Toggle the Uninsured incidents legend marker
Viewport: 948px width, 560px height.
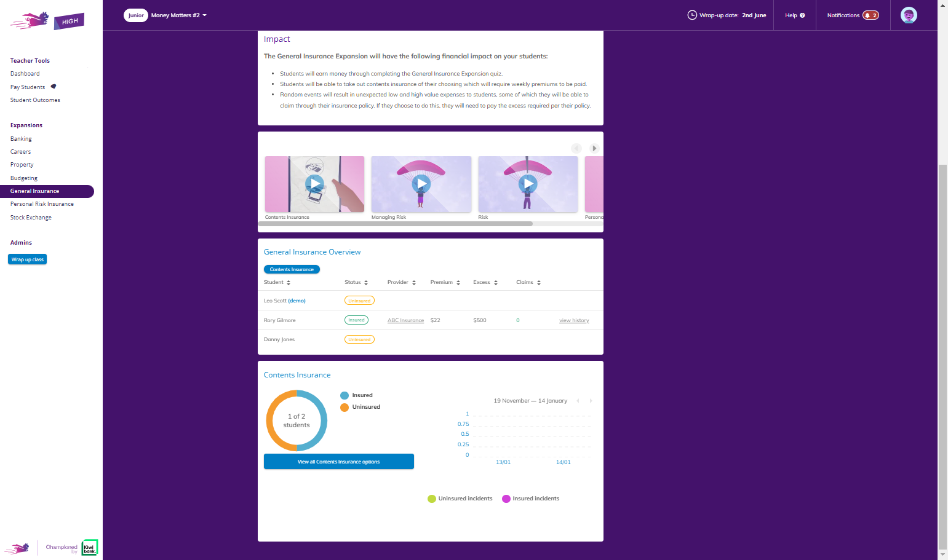pos(432,499)
